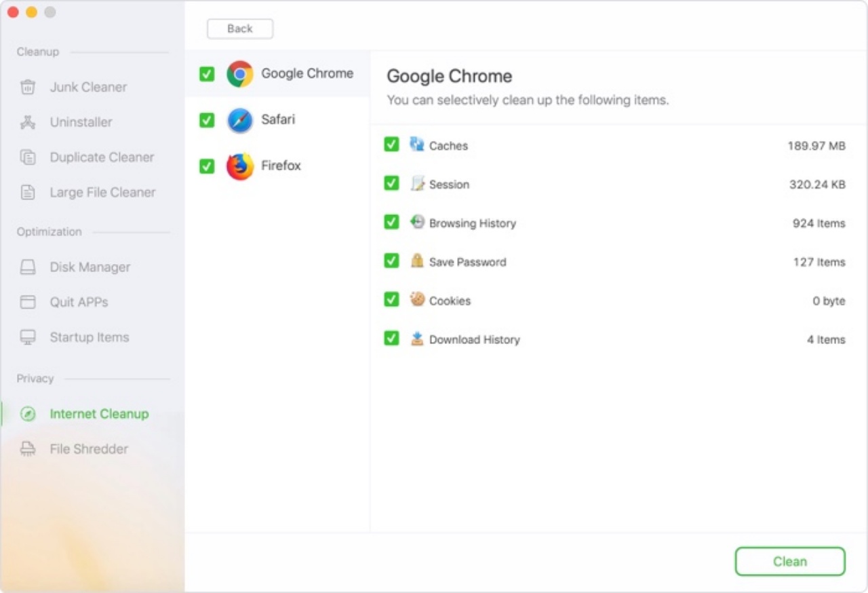Click the Back button
The height and width of the screenshot is (593, 868).
pyautogui.click(x=240, y=28)
